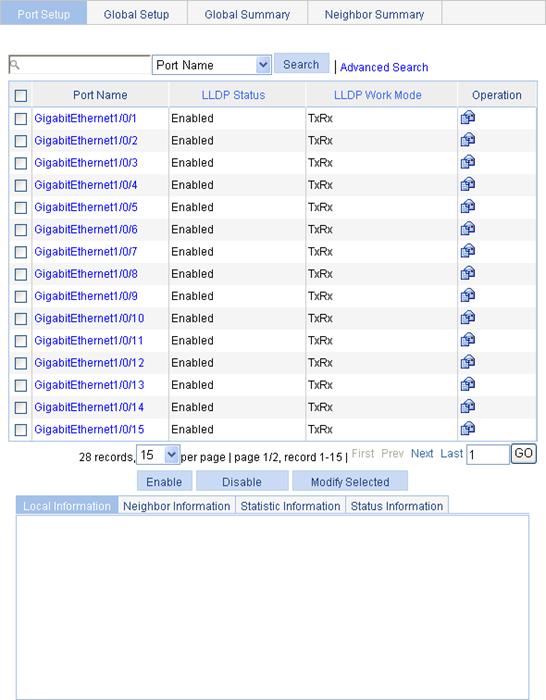
Task: Click operation icon for GigabitEthernet1/0/15
Action: pyautogui.click(x=467, y=429)
